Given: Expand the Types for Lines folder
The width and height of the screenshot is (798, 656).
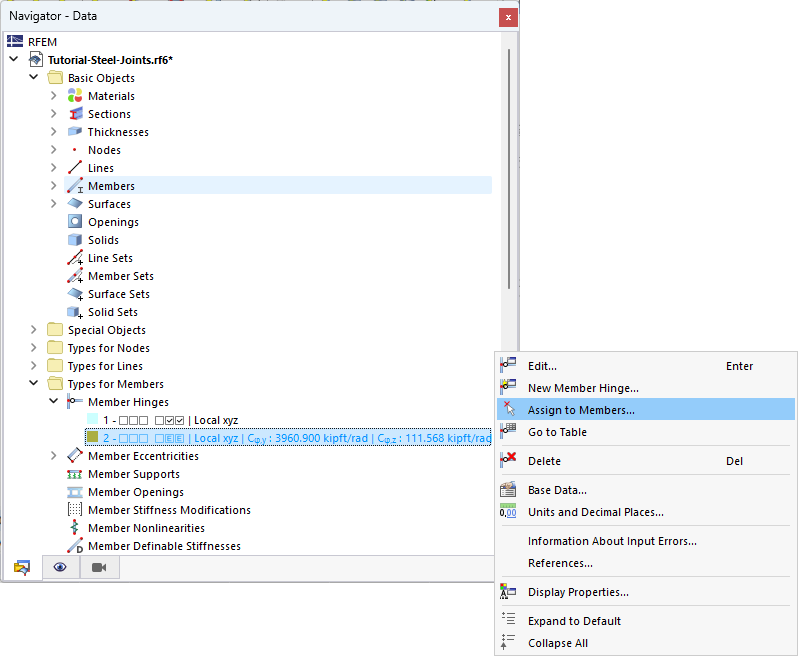Looking at the screenshot, I should pos(34,365).
